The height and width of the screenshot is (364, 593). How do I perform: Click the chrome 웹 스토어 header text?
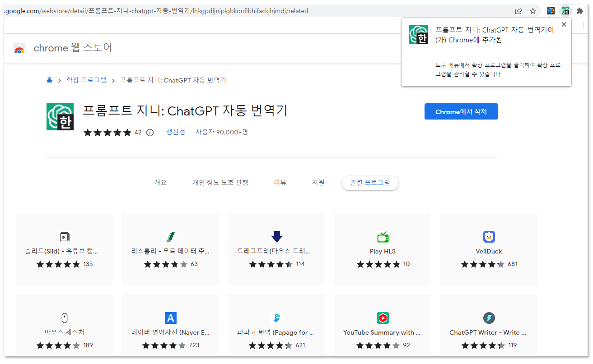click(73, 48)
